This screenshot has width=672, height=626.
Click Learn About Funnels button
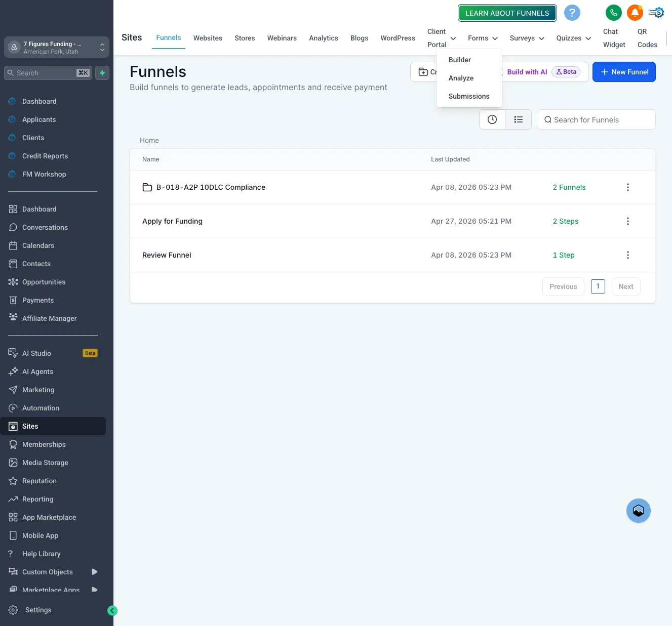coord(507,13)
